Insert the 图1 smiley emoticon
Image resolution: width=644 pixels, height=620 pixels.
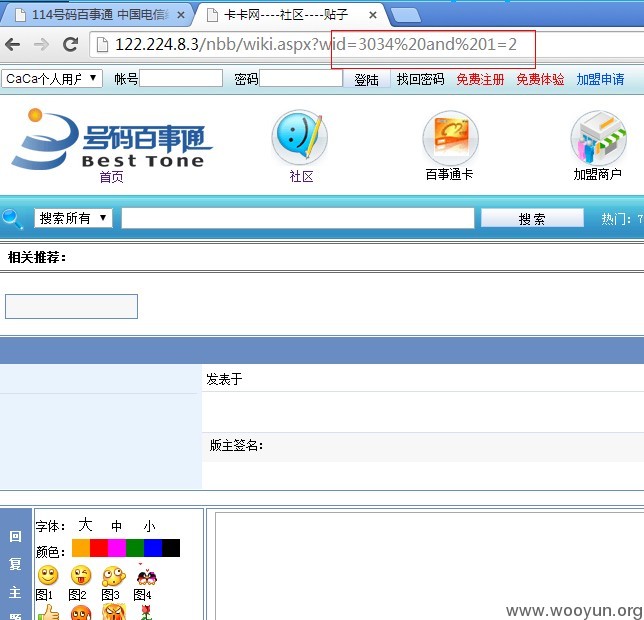tap(48, 576)
